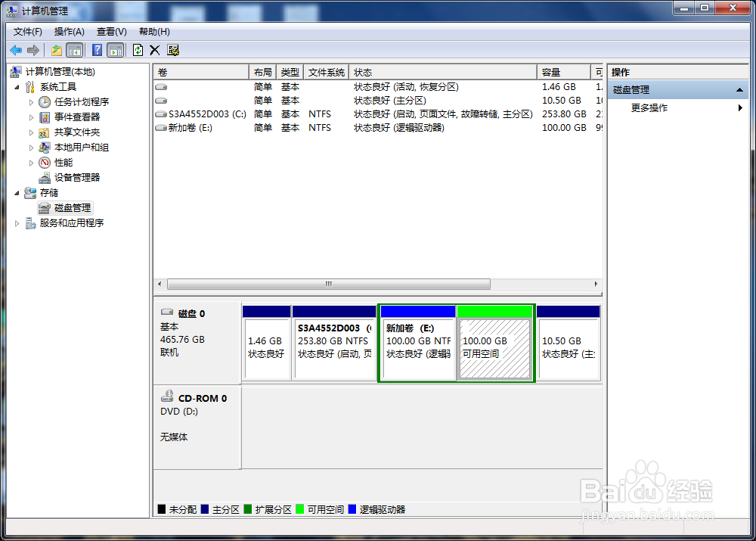Sort by the 类型 column header
Image resolution: width=756 pixels, height=541 pixels.
click(290, 73)
